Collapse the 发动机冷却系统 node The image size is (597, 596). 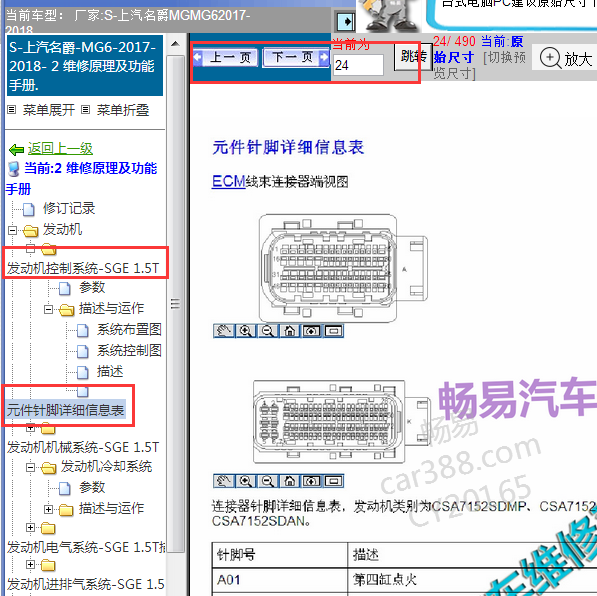pos(30,467)
